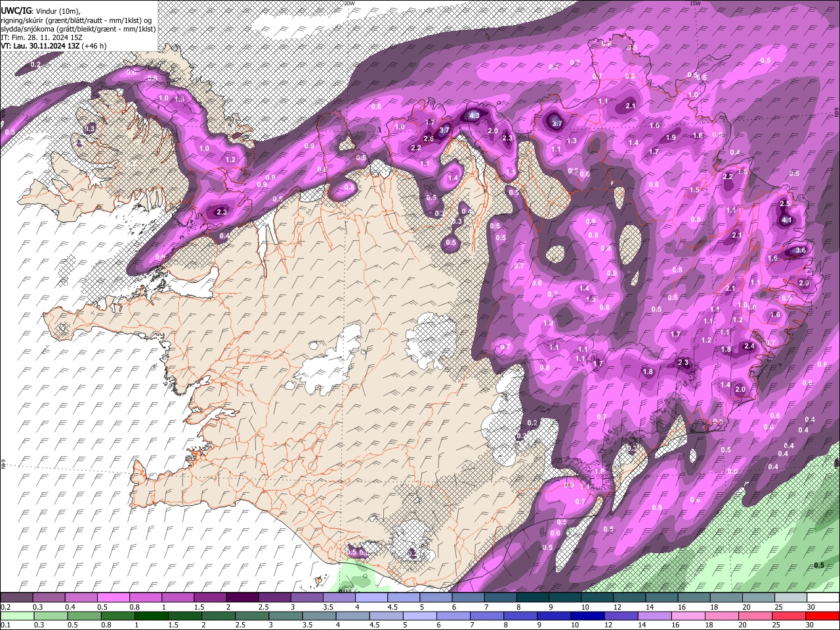The width and height of the screenshot is (840, 630).
Task: Click the white swatch after 30 in upper legend row
Action: tap(825, 598)
